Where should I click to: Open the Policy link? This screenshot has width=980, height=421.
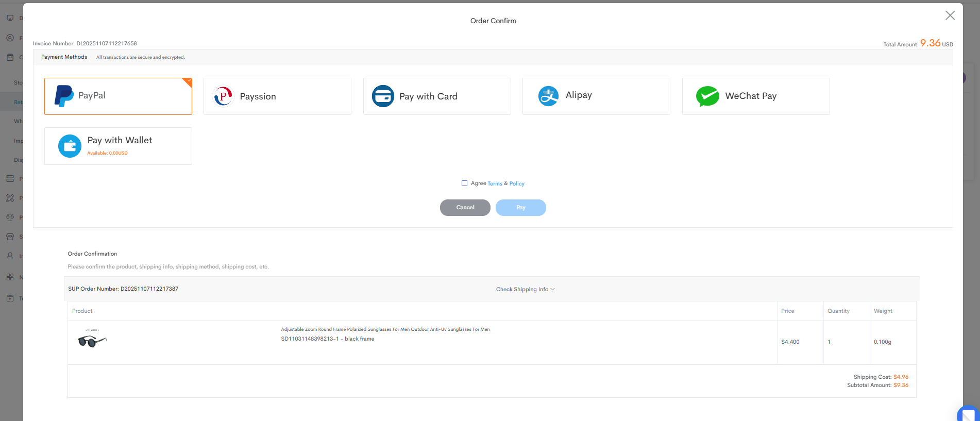517,184
